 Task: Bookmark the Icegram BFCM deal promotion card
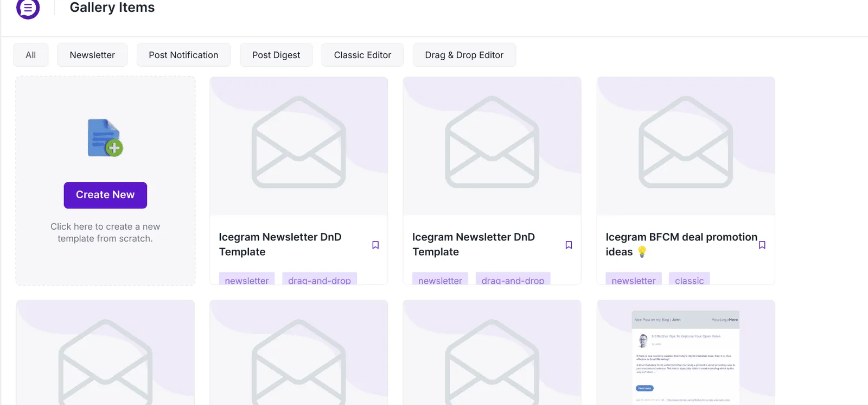coord(762,245)
